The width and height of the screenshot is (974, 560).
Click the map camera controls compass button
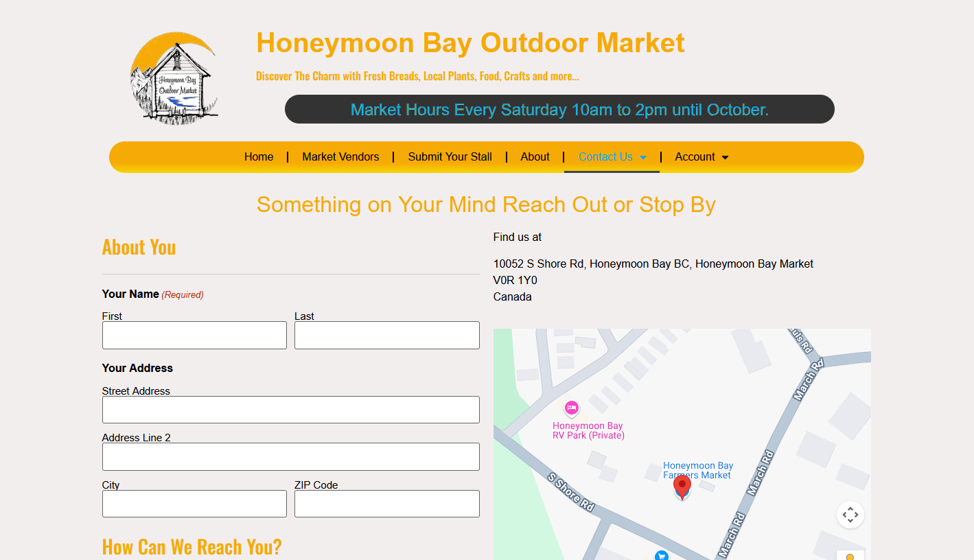tap(850, 515)
